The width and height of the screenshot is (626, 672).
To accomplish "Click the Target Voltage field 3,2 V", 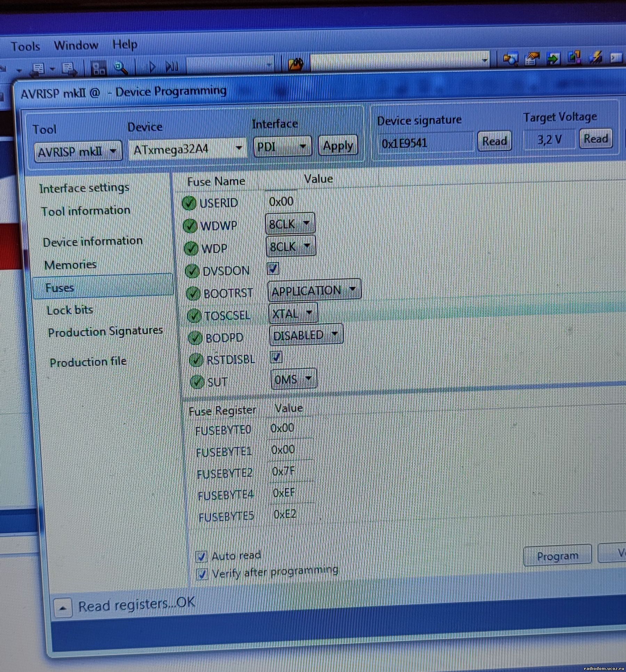I will click(x=549, y=139).
